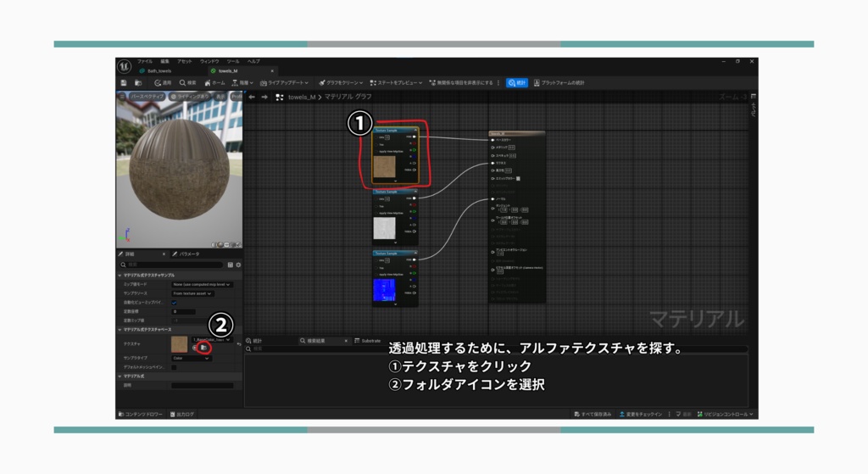Click the RGB output pin of top Texture Sample

click(414, 137)
